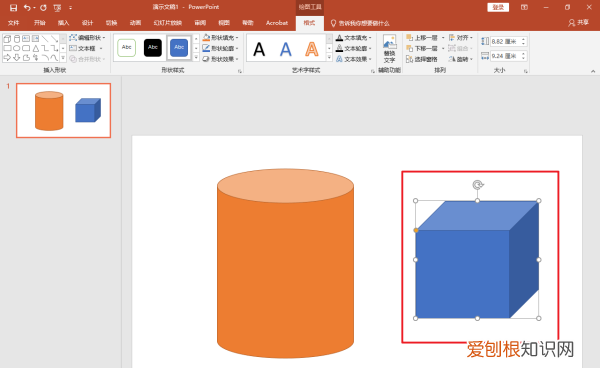Open the 形状填充 shape fill dropdown
The image size is (600, 368).
click(x=220, y=37)
